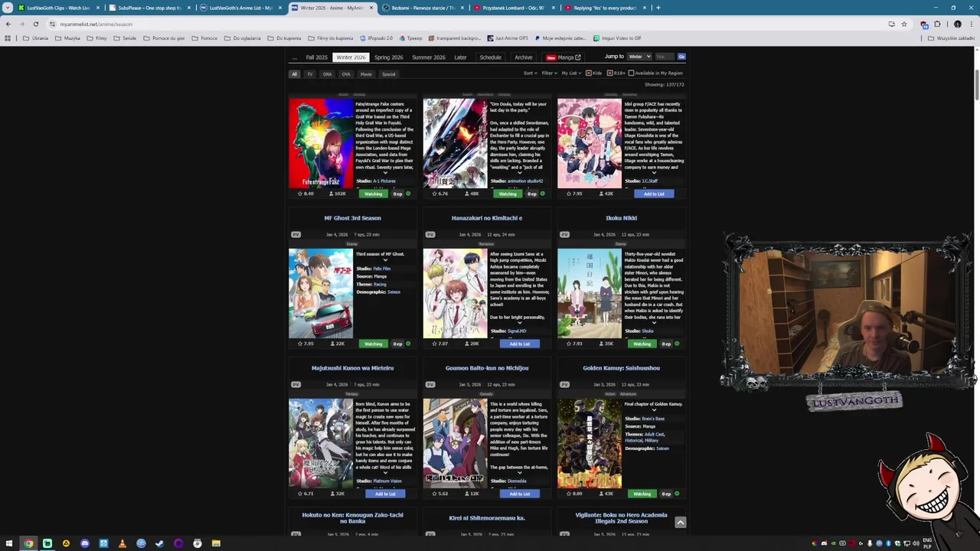980x551 pixels.
Task: Open the Later season tab
Action: 460,57
